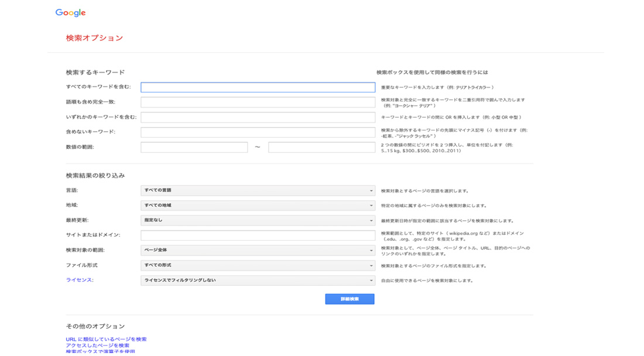The width and height of the screenshot is (644, 356).
Task: Click the blue ライセンス label link
Action: [80, 280]
